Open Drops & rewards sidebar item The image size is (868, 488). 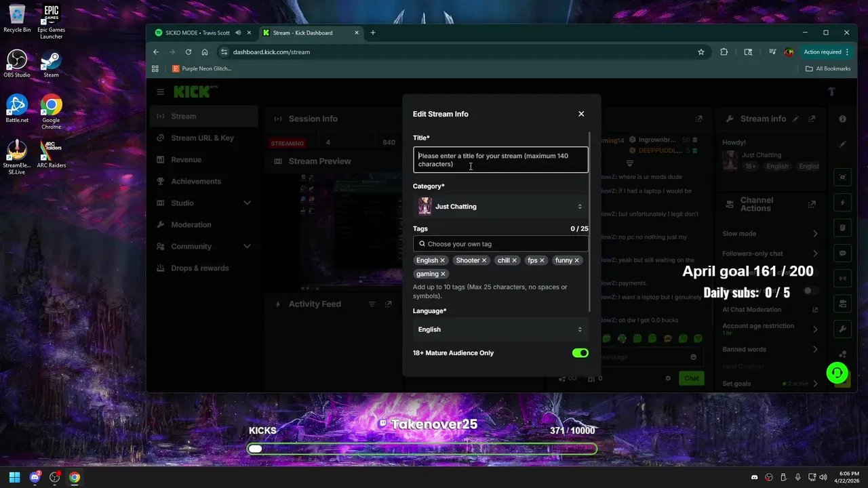point(204,268)
